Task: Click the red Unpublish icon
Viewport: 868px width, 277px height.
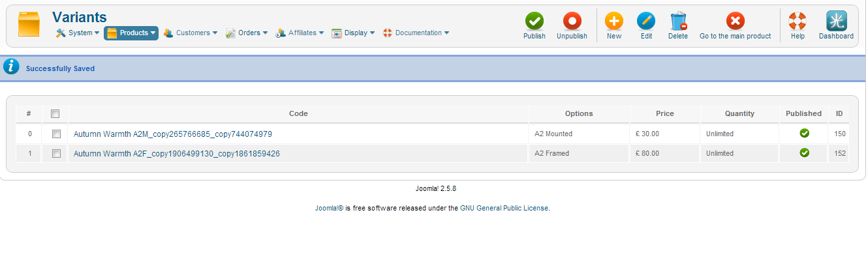Action: tap(572, 21)
